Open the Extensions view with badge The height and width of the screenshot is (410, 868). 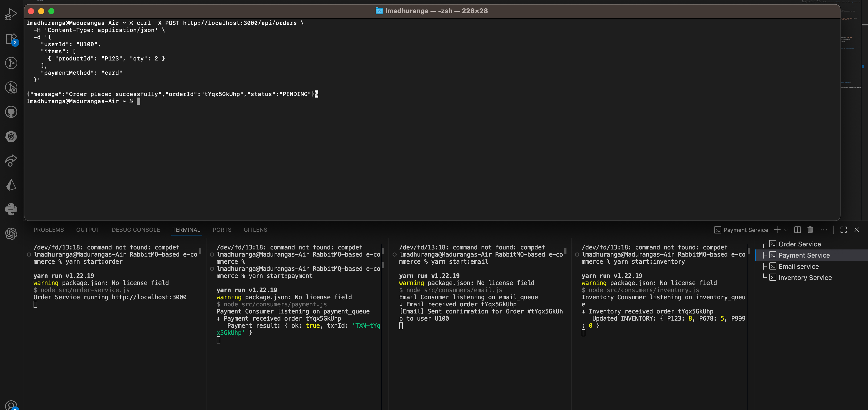click(11, 39)
